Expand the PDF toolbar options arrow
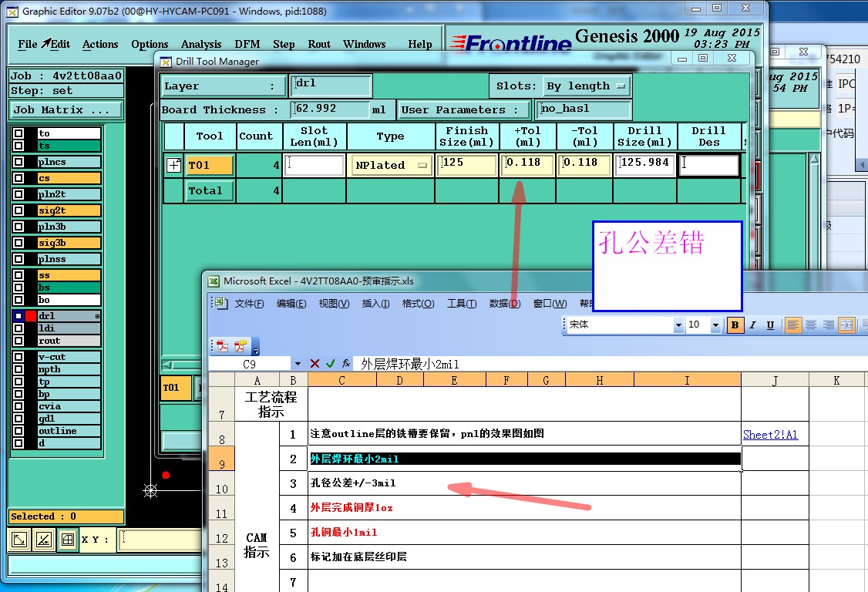Image resolution: width=868 pixels, height=592 pixels. tap(255, 347)
